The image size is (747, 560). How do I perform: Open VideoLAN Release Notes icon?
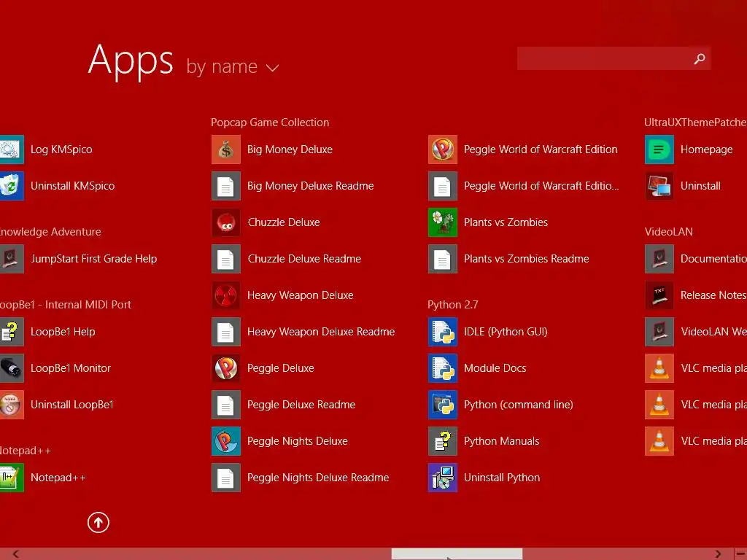click(x=659, y=295)
